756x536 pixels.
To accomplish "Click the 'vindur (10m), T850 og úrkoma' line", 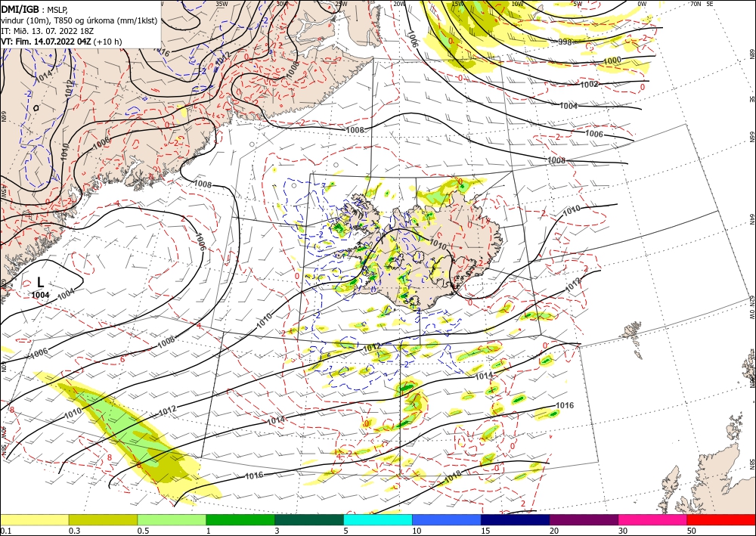I will [79, 20].
